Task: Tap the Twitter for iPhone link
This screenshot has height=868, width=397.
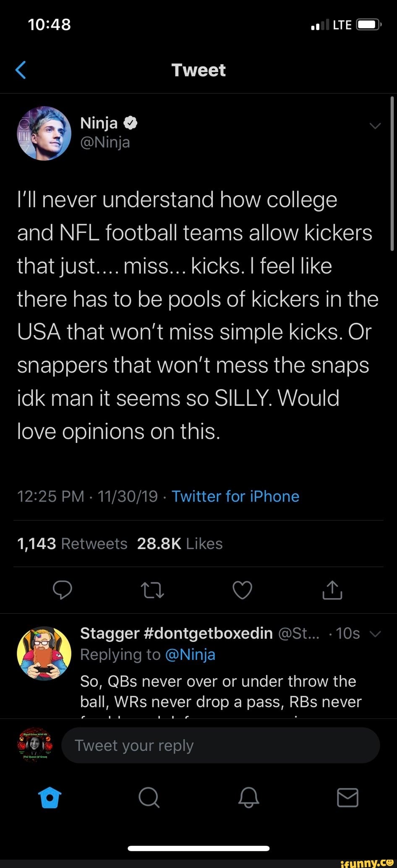Action: coord(235,497)
